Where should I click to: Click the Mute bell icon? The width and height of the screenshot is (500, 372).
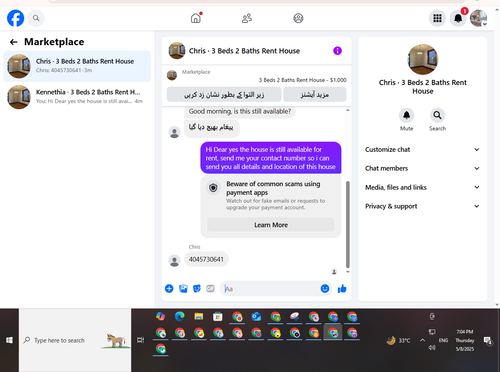[x=406, y=115]
